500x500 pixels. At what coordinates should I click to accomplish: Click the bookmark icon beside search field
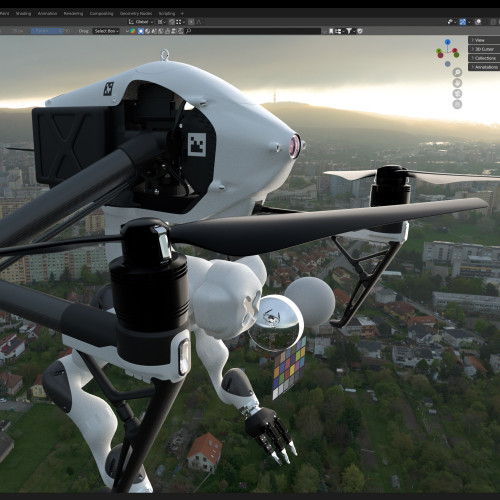[x=331, y=31]
